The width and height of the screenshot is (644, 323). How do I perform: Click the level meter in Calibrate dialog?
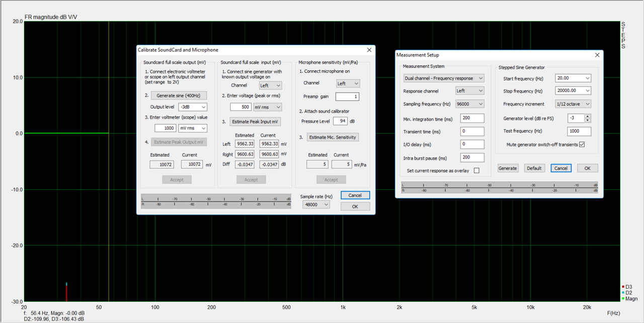pos(216,201)
